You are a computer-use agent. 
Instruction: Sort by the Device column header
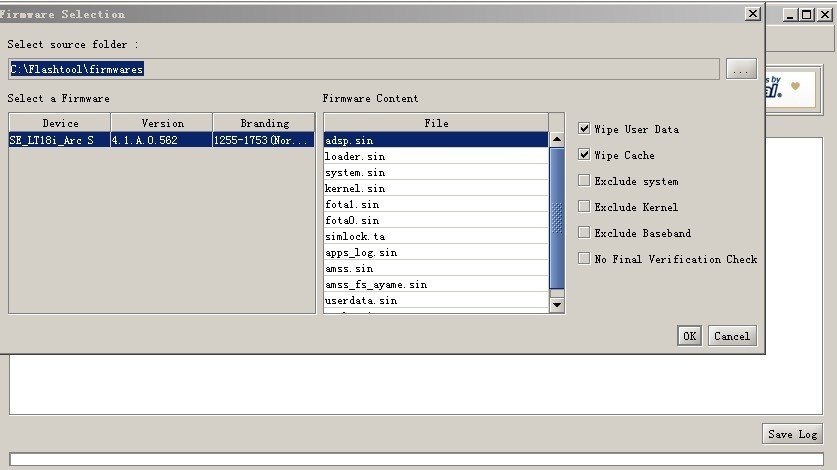click(x=60, y=123)
